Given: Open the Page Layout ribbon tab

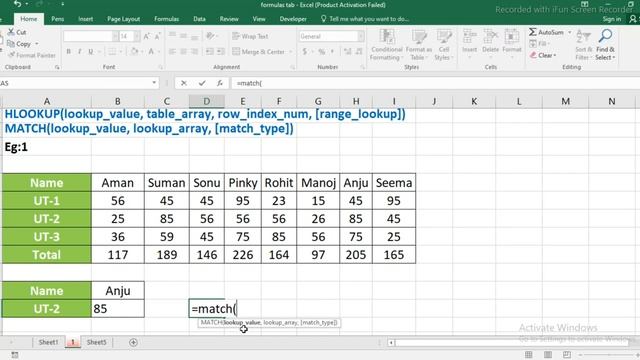Looking at the screenshot, I should tap(123, 19).
